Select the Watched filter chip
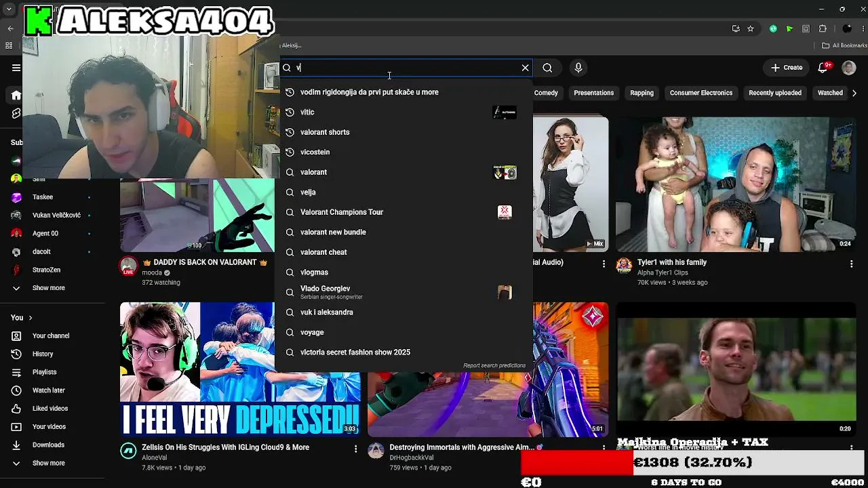Image resolution: width=868 pixels, height=488 pixels. [830, 93]
